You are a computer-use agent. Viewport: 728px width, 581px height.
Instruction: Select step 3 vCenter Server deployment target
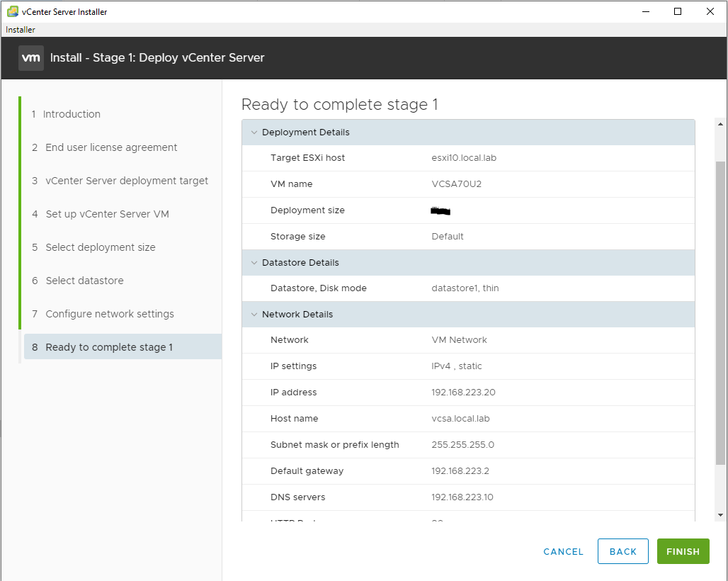pos(120,181)
